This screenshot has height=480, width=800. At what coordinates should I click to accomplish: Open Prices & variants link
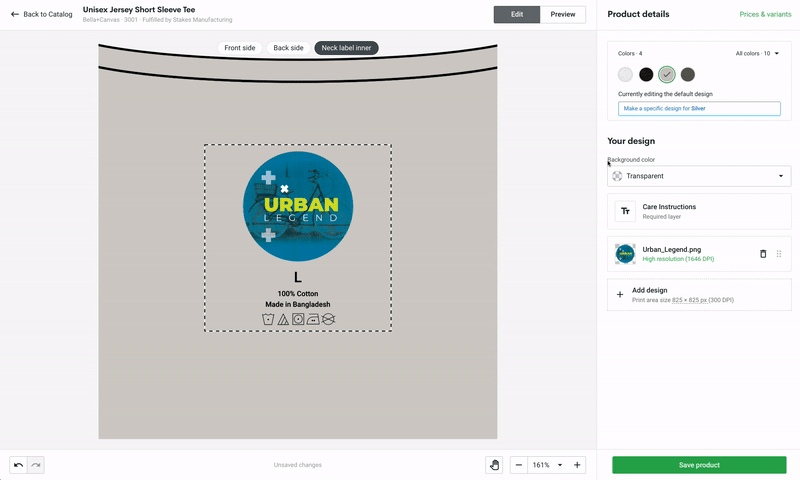(765, 14)
